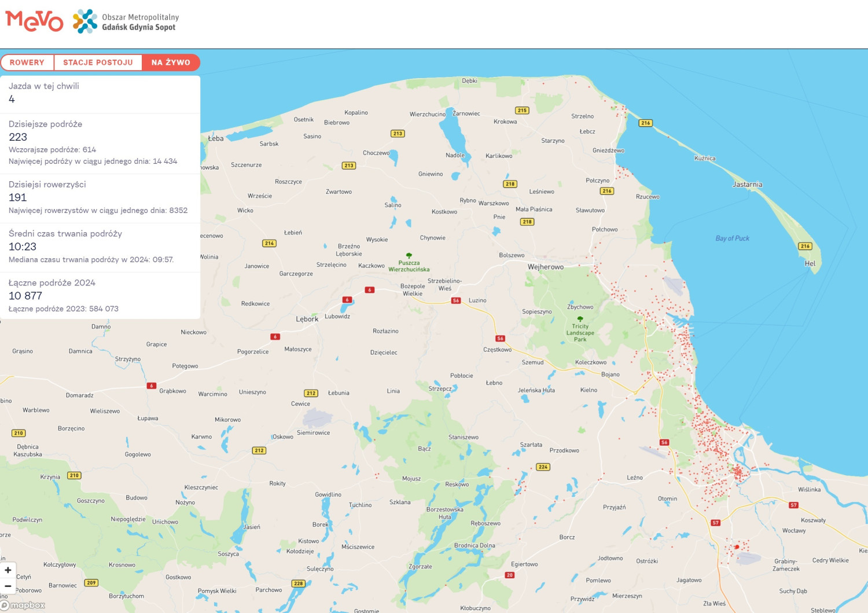Viewport: 868px width, 613px height.
Task: Open the STACJE POSTOJU tab
Action: 98,63
